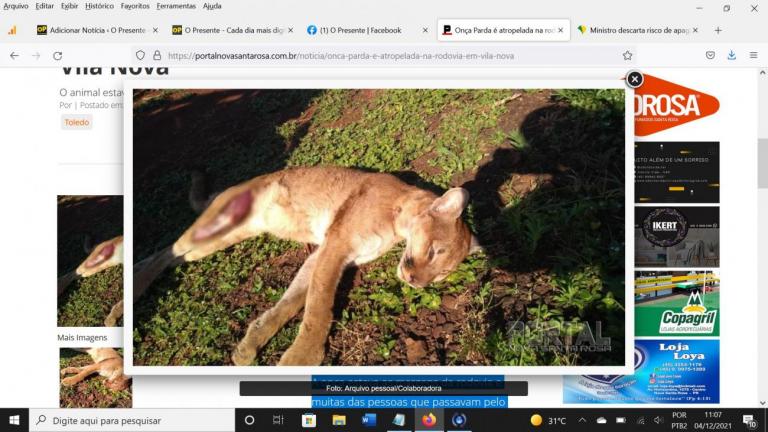Close the Onça Parda tab
This screenshot has height=432, width=768.
click(561, 30)
